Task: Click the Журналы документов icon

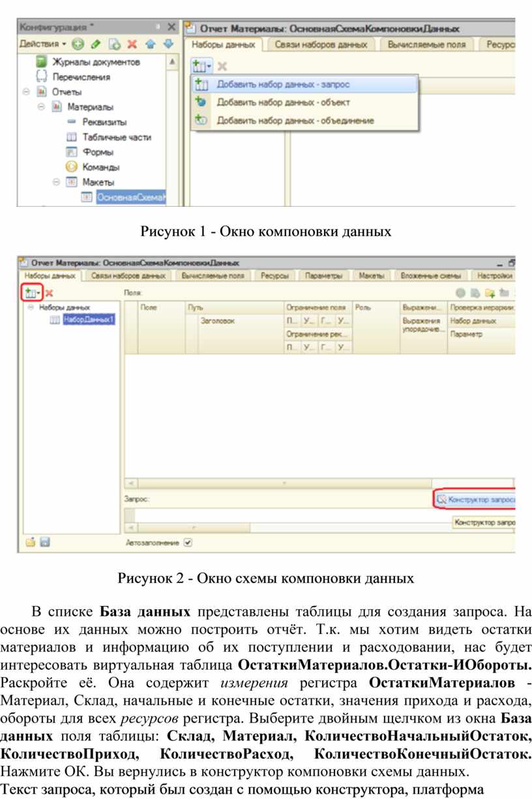Action: pos(41,62)
